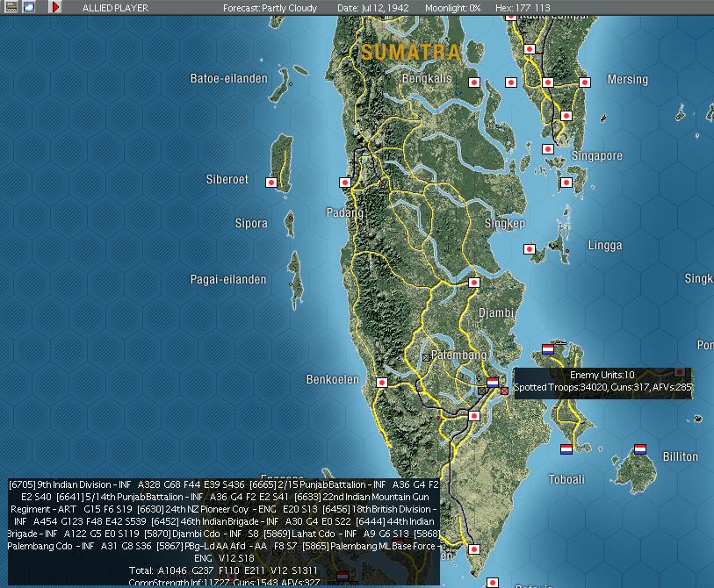Click the Date: Jul 12, 1942 text
Screen dimensions: 714x588
pyautogui.click(x=373, y=8)
